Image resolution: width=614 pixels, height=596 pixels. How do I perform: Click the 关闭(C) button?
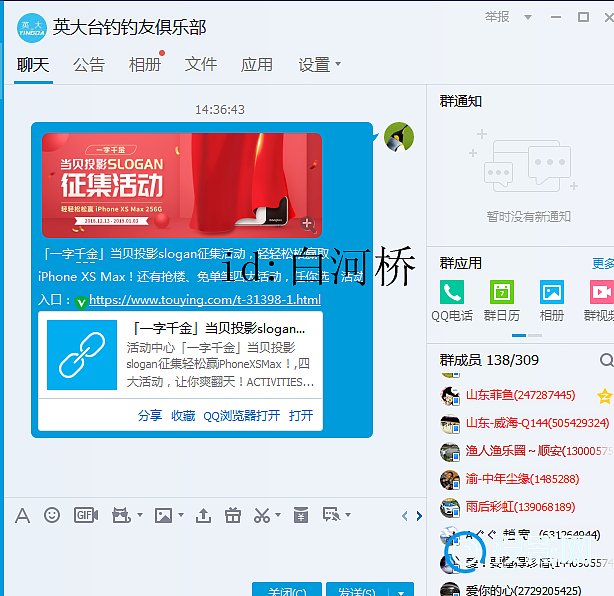pyautogui.click(x=287, y=591)
